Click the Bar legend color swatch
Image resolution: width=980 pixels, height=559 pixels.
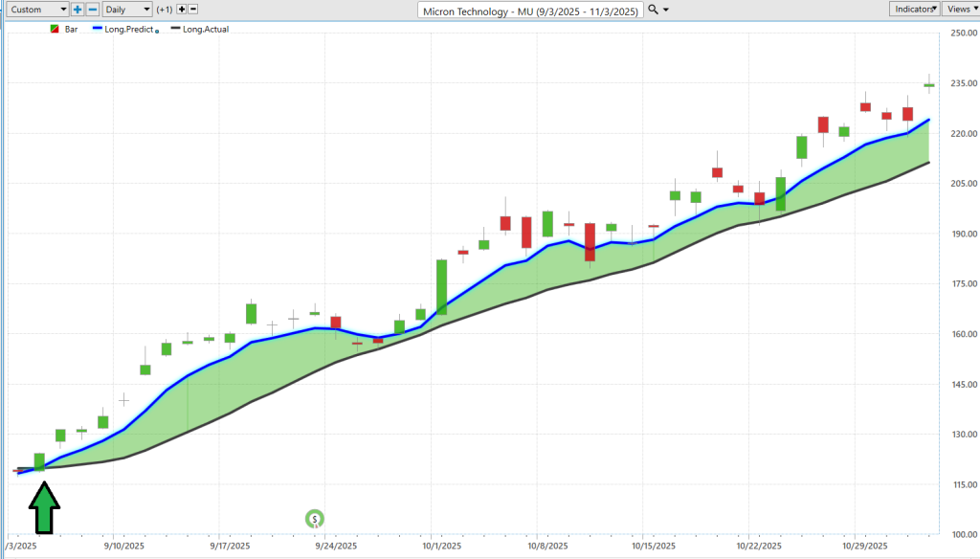[54, 29]
